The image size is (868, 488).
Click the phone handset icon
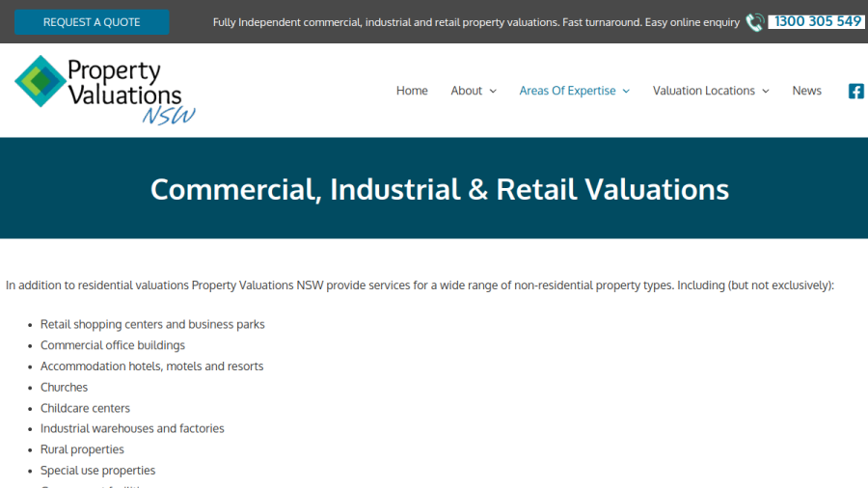[x=755, y=22]
